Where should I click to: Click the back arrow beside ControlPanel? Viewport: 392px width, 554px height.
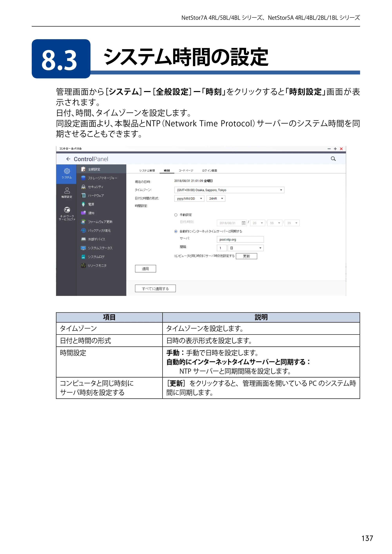[68, 159]
